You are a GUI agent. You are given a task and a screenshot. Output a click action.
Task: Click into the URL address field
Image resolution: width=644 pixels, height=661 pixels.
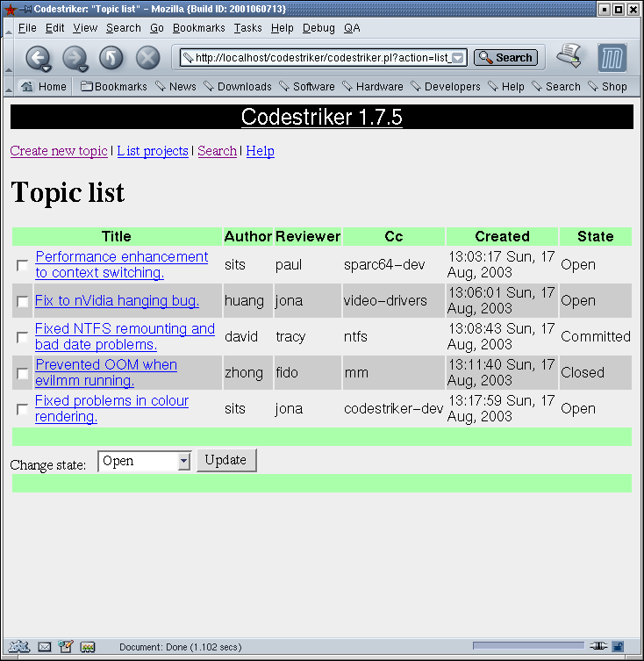click(x=320, y=58)
